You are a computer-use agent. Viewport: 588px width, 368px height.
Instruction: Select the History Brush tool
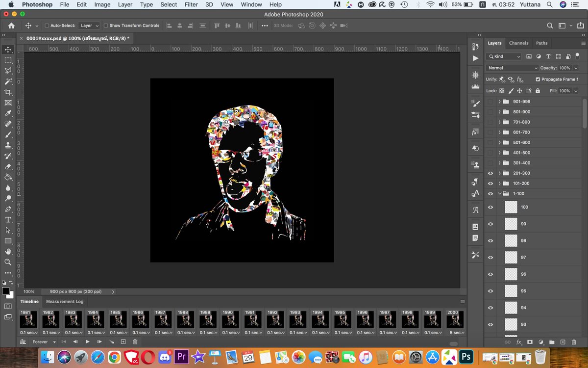8,156
